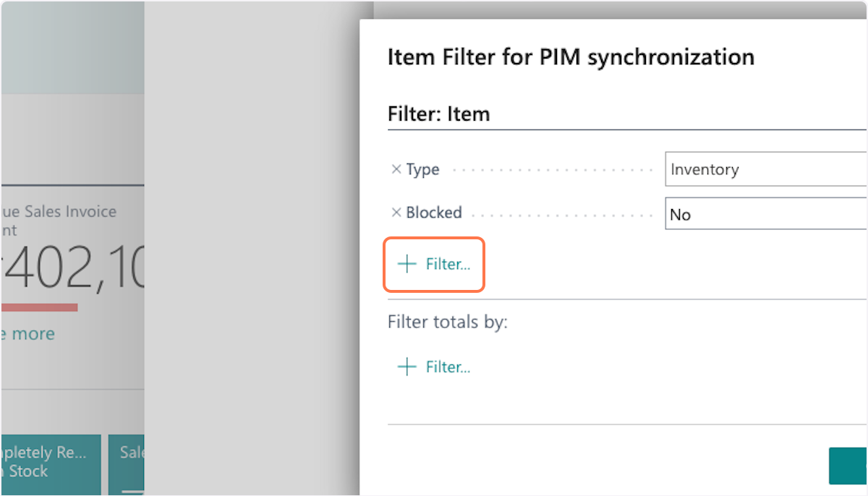
Task: Open the partially visible Sales tile
Action: point(127,463)
